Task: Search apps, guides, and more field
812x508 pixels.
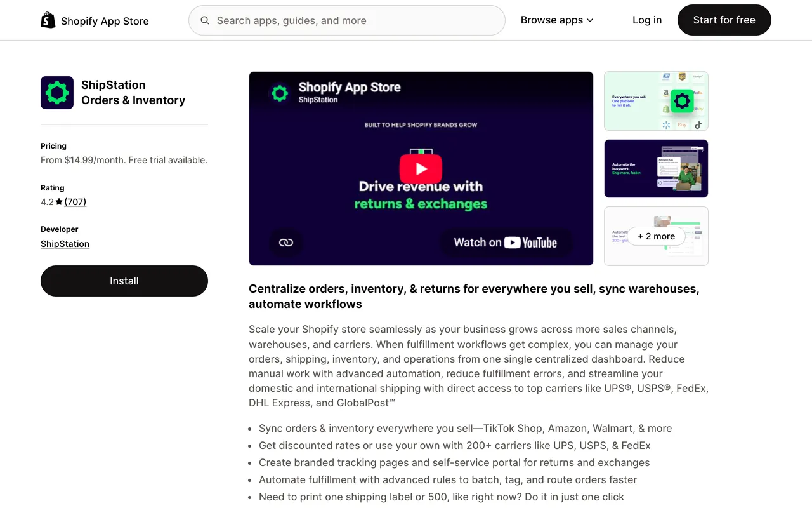Action: click(x=347, y=20)
